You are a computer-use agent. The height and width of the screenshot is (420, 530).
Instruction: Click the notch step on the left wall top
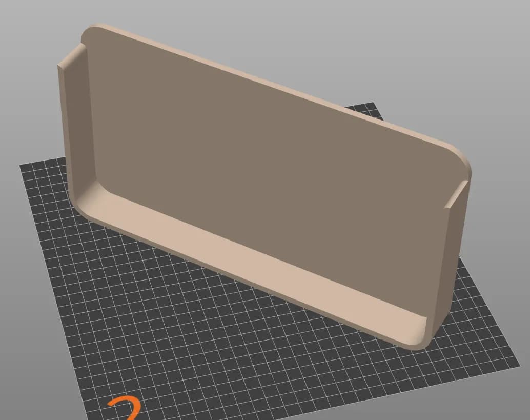click(72, 55)
